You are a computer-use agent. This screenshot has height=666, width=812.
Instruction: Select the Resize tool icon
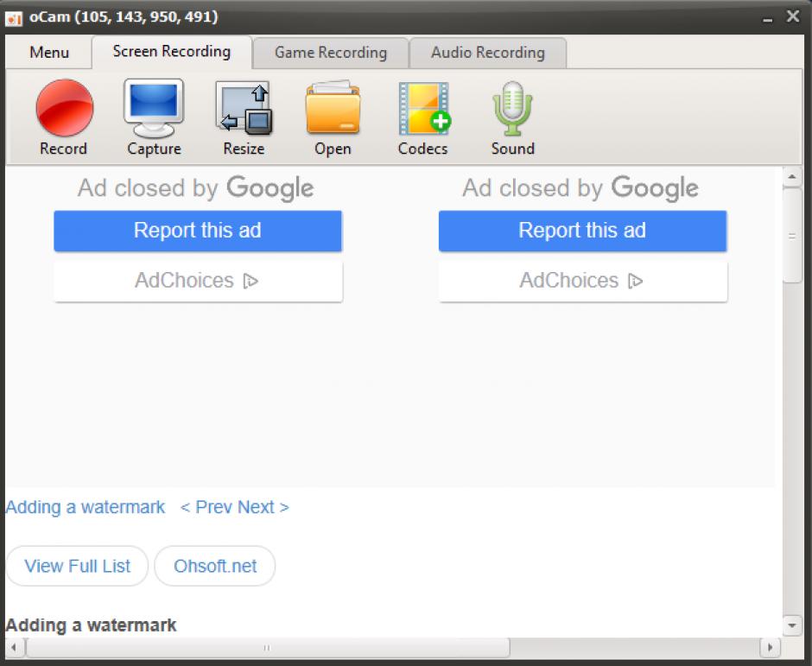pos(244,108)
